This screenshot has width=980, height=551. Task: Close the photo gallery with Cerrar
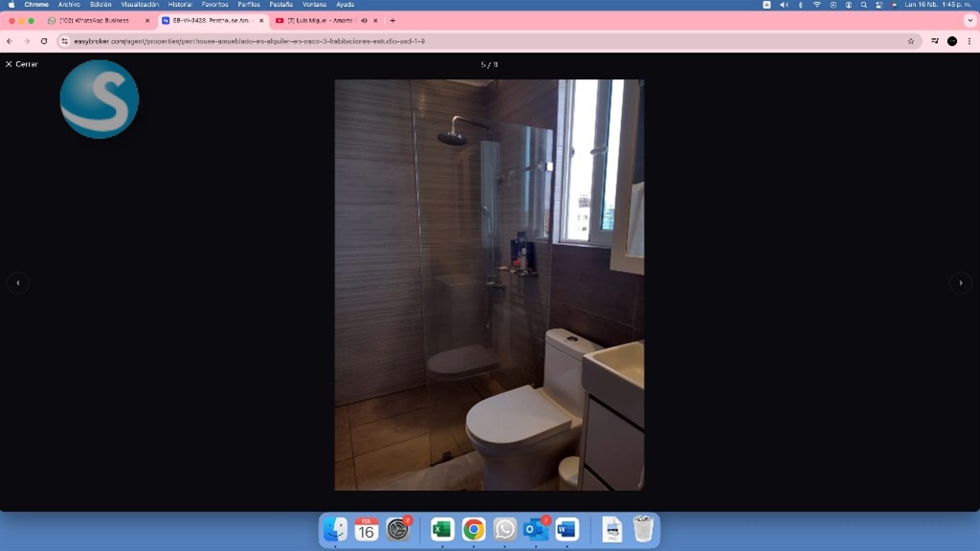coord(21,64)
